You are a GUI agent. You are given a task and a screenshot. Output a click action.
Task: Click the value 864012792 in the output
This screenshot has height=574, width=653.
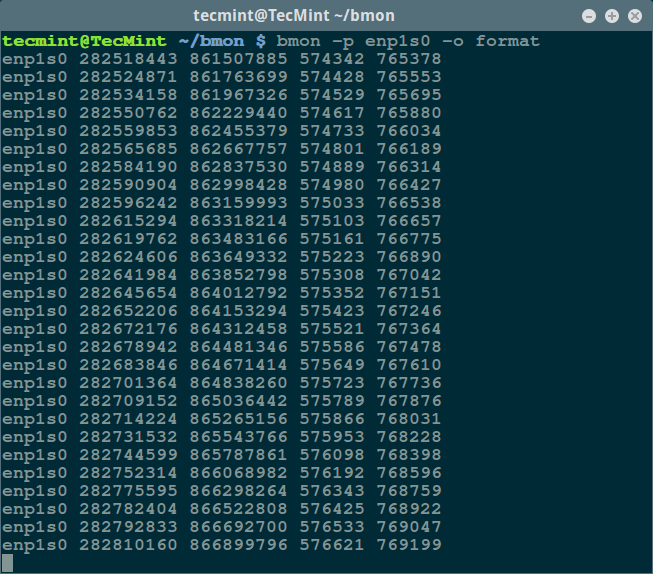(x=238, y=293)
